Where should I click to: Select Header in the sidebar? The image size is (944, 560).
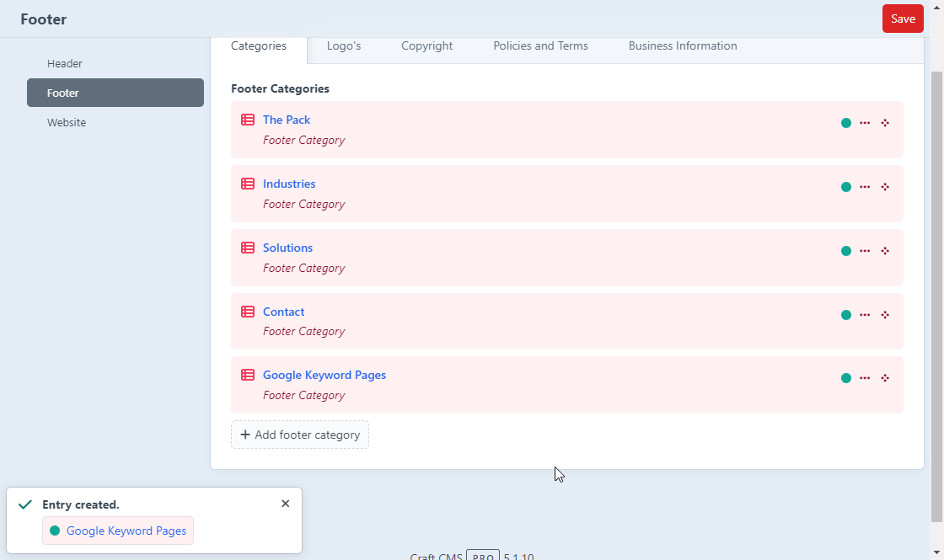point(65,64)
